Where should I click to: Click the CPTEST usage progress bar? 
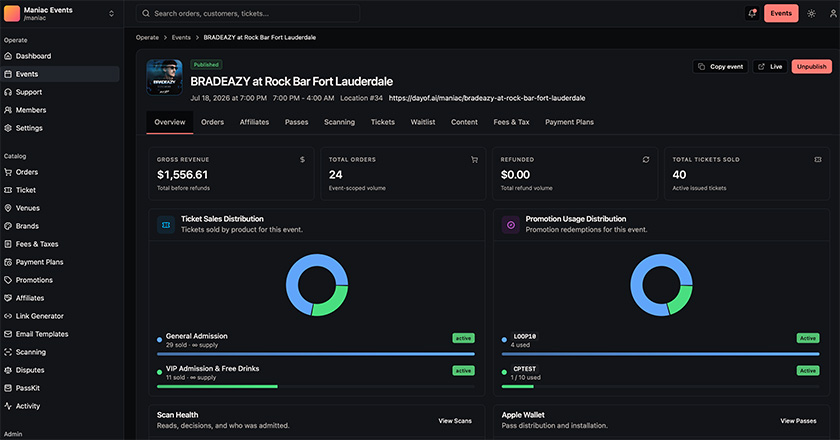click(x=661, y=386)
